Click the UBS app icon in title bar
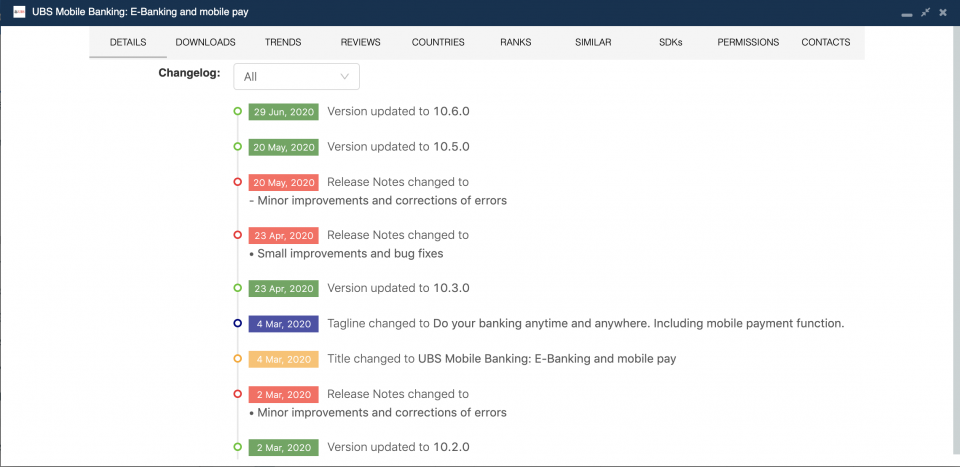Image resolution: width=960 pixels, height=467 pixels. pyautogui.click(x=19, y=12)
